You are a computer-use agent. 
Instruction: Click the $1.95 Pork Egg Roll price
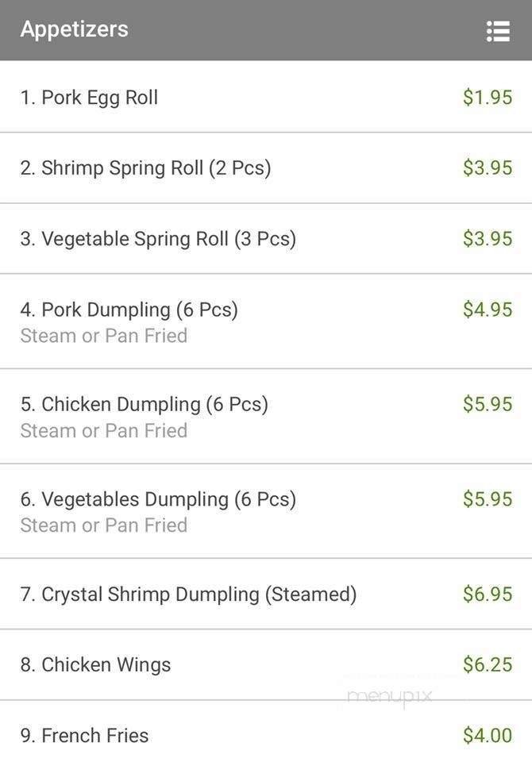tap(488, 98)
